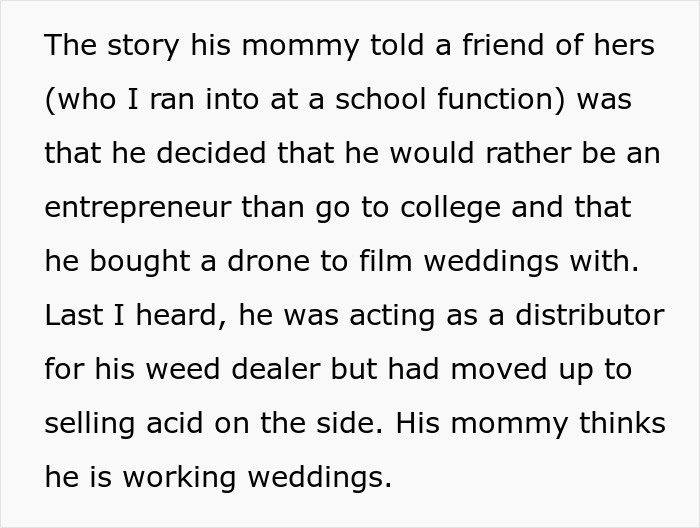Click the word "bought" in the fifth line
The image size is (700, 528).
point(140,262)
